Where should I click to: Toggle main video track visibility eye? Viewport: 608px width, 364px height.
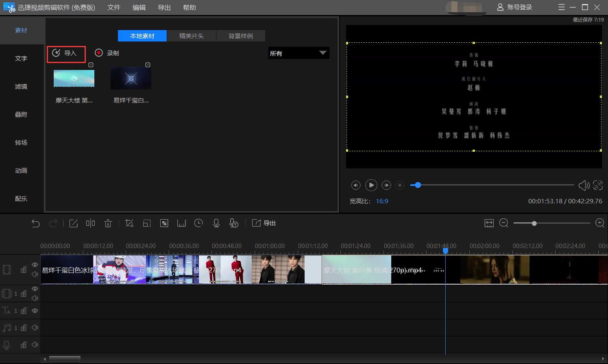[x=35, y=265]
